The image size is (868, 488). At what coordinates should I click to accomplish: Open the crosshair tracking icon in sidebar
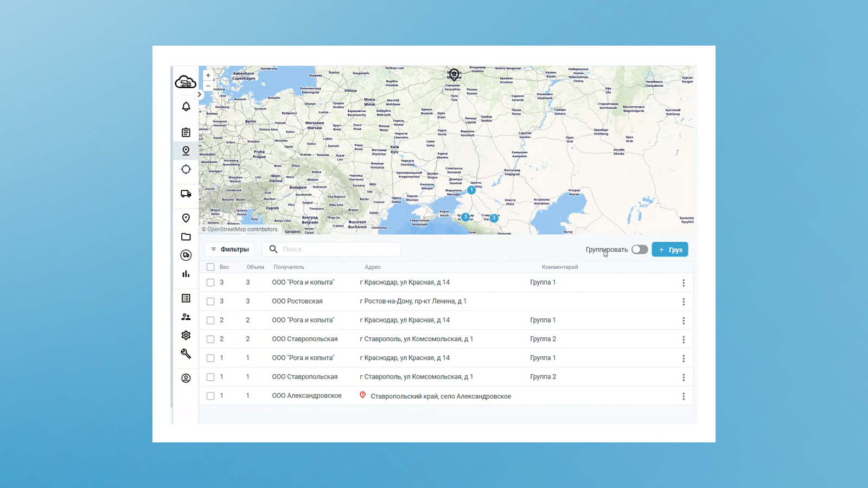(186, 169)
